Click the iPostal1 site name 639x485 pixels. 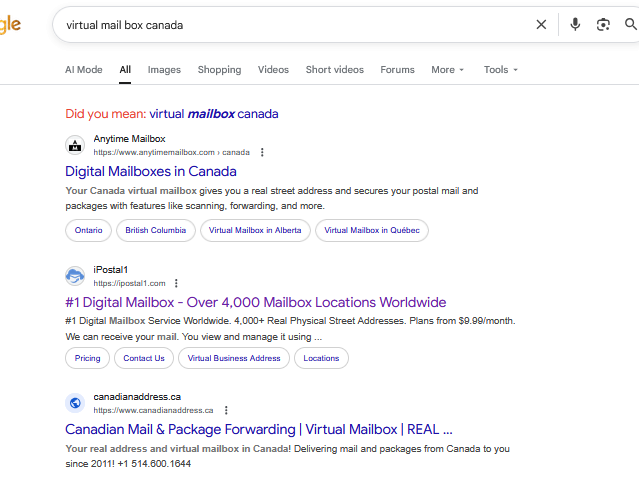110,270
